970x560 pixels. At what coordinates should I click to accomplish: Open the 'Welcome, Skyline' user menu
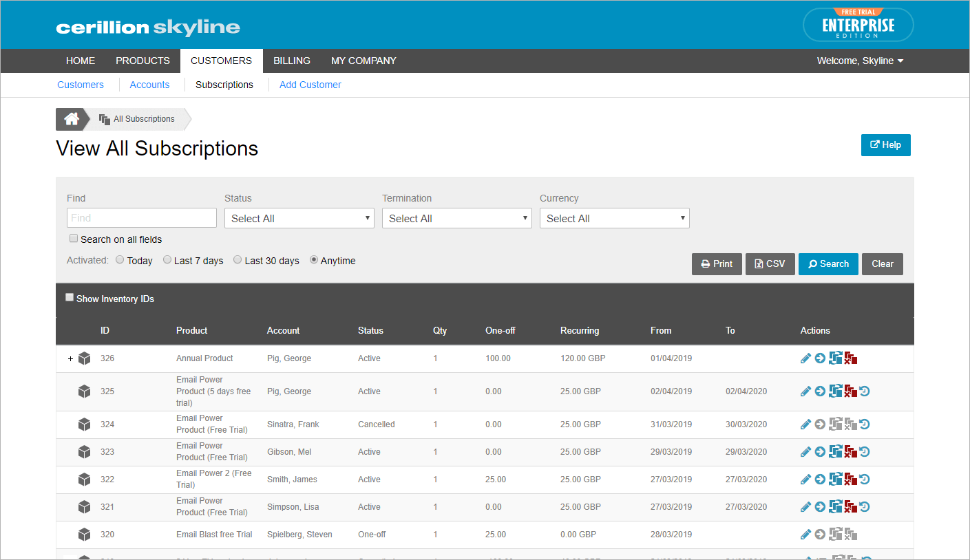[x=860, y=61]
